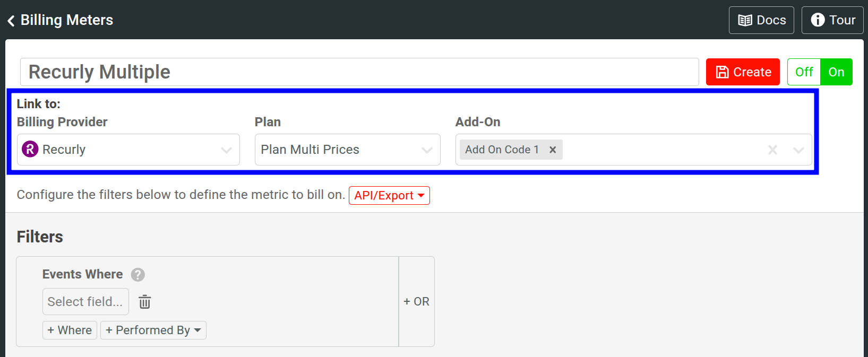Click the back arrow beside Billing Meters
Viewport: 868px width, 357px height.
11,21
